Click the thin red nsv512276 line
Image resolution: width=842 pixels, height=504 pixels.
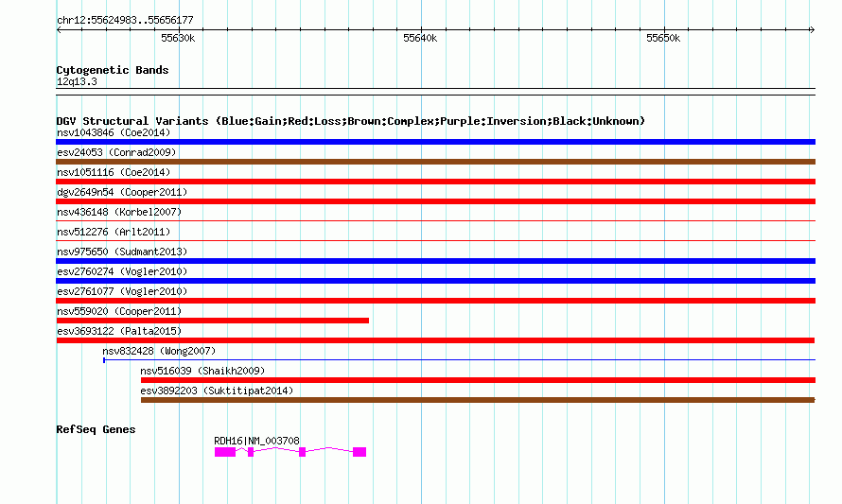(435, 240)
